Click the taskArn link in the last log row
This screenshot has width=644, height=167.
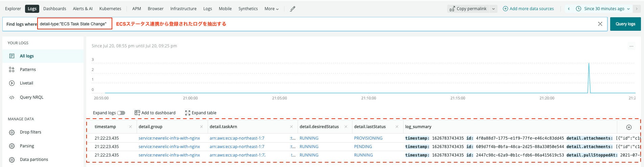(237, 155)
